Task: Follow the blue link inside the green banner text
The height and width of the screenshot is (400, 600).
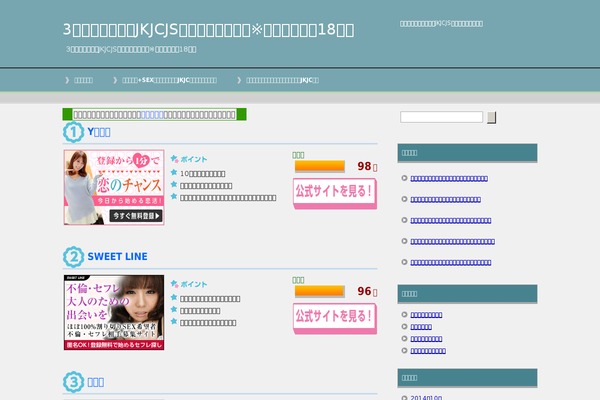Action: [152, 114]
